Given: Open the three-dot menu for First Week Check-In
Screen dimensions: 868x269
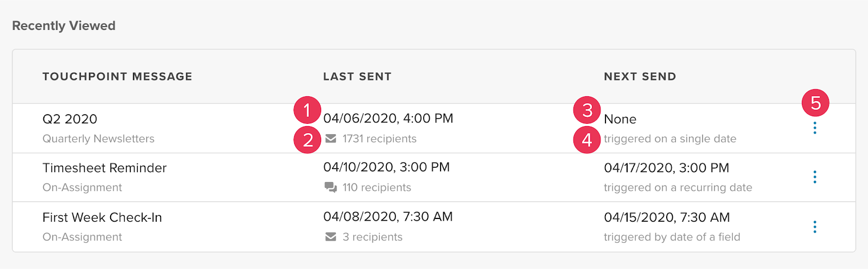Looking at the screenshot, I should (814, 227).
